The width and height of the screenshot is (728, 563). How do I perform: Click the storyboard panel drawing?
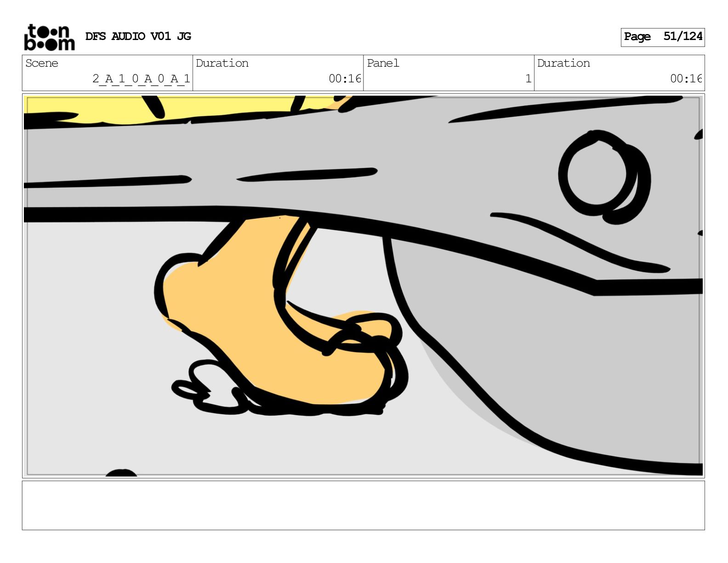coord(363,286)
